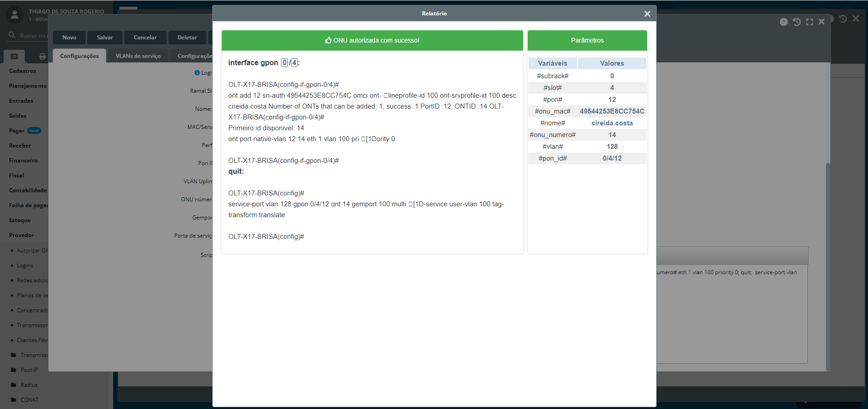The width and height of the screenshot is (868, 409).
Task: Open the Cadastros menu
Action: pyautogui.click(x=23, y=71)
